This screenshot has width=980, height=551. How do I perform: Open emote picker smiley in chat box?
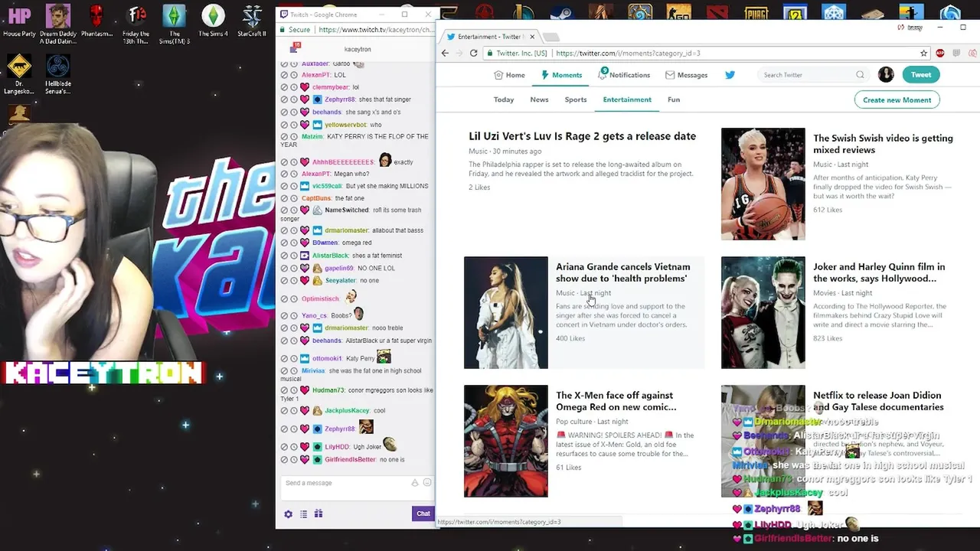[427, 483]
